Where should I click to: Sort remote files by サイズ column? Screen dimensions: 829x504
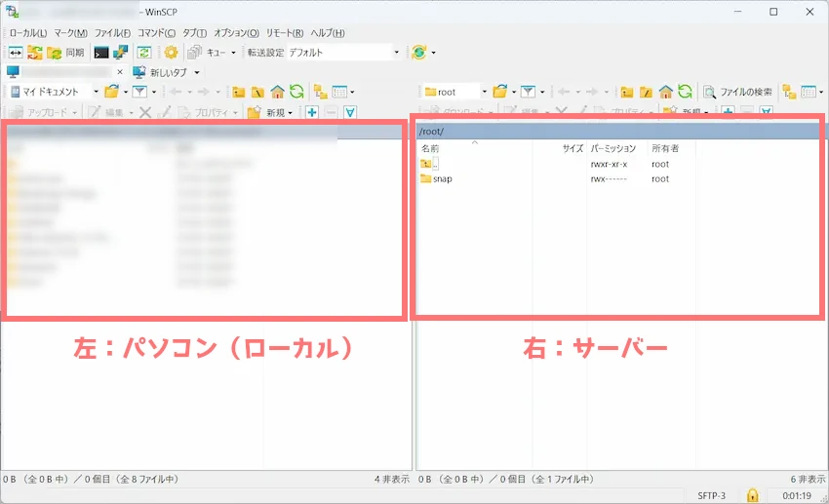point(560,148)
